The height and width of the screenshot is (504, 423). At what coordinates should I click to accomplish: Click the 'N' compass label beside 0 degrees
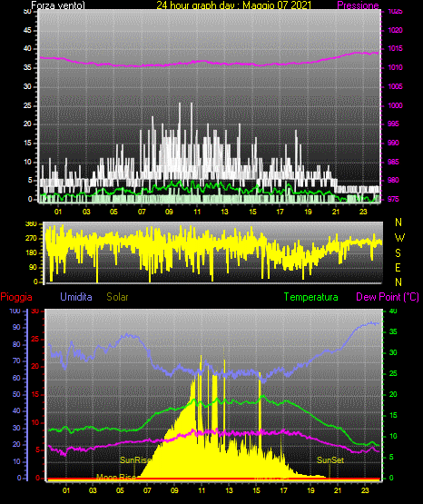(398, 282)
